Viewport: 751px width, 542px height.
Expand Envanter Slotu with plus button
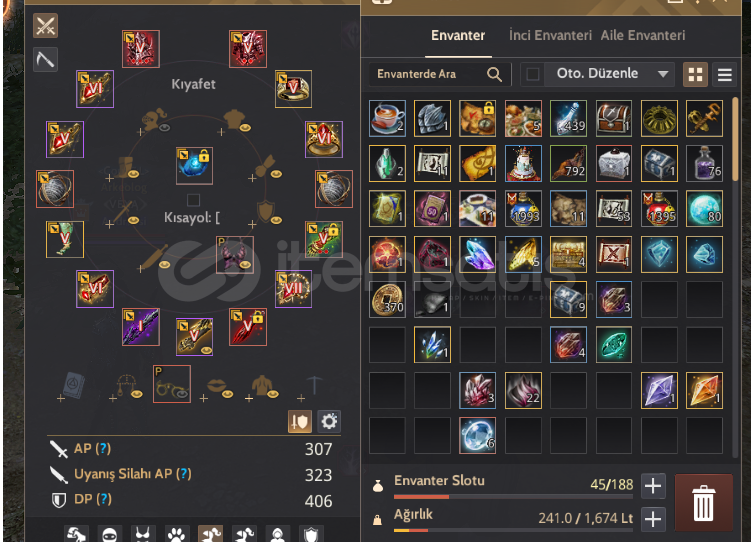653,486
